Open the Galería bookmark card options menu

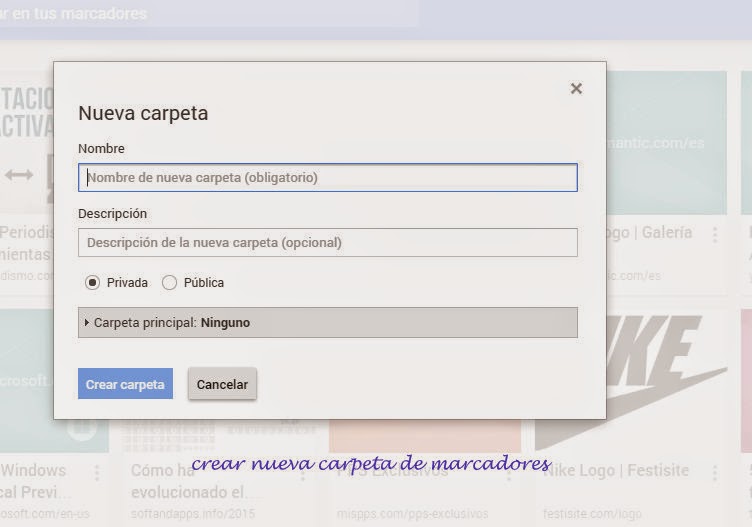[x=715, y=234]
